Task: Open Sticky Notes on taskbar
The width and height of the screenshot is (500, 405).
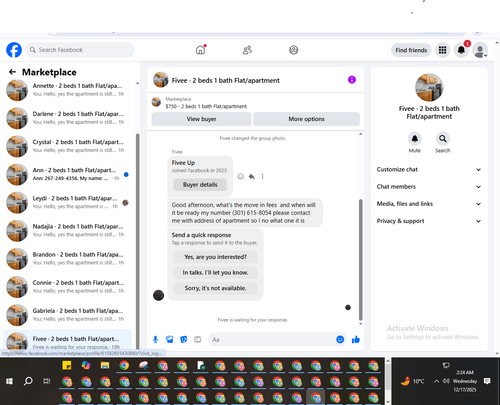Action: pyautogui.click(x=67, y=366)
